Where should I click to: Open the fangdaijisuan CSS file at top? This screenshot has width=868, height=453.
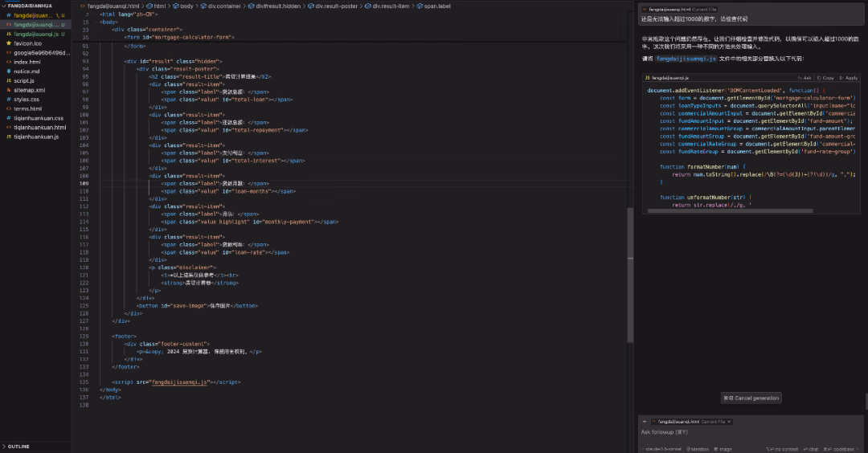(33, 15)
